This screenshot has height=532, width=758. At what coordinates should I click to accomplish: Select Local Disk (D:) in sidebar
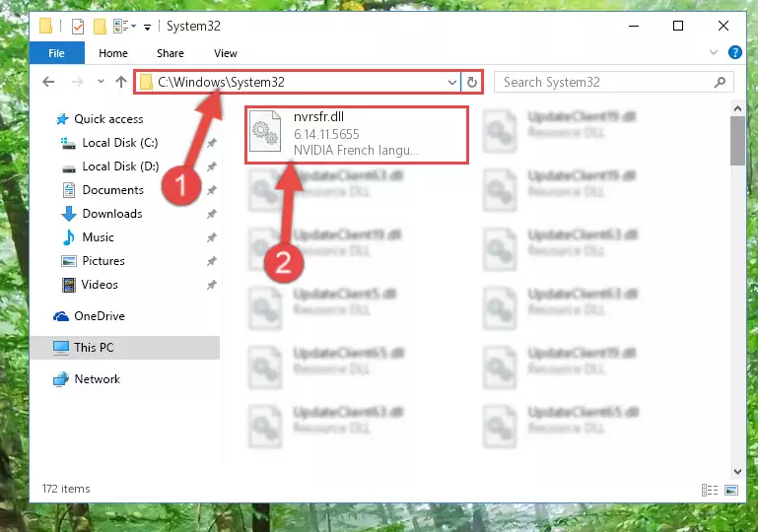tap(109, 166)
